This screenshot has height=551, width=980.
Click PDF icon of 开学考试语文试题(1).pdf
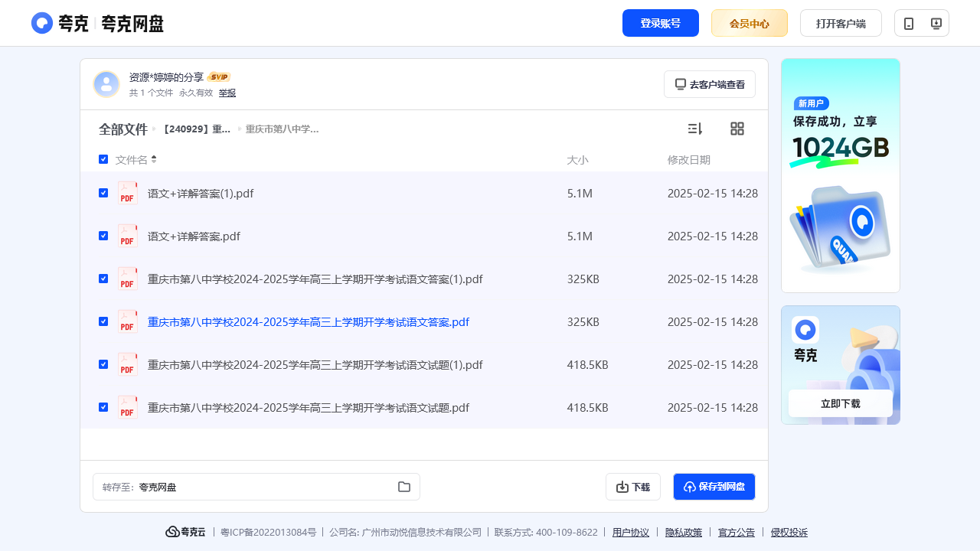point(128,364)
